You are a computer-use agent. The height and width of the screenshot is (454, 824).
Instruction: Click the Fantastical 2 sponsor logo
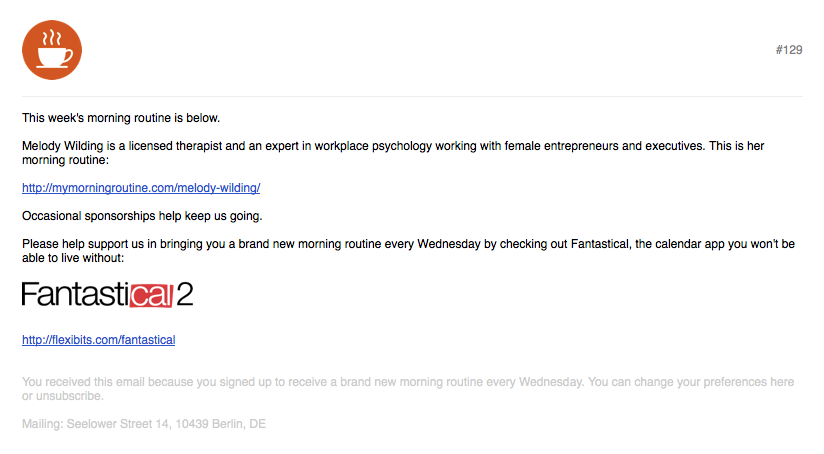(x=108, y=294)
